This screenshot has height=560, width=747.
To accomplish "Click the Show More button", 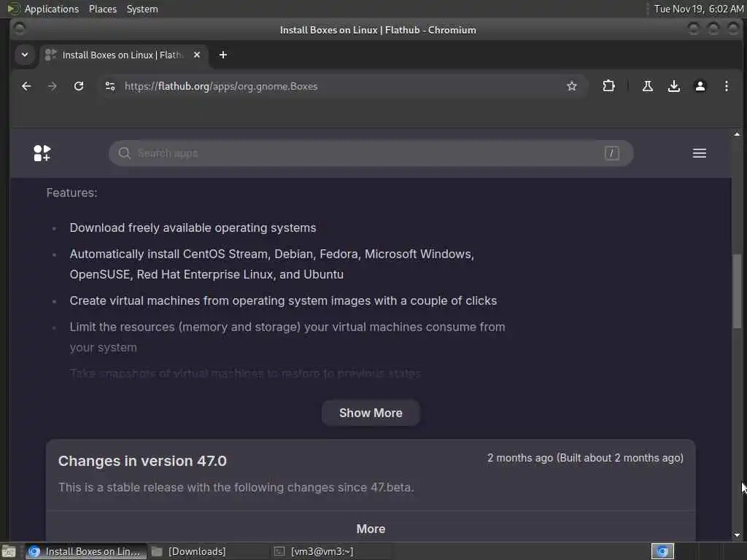I will [x=371, y=413].
